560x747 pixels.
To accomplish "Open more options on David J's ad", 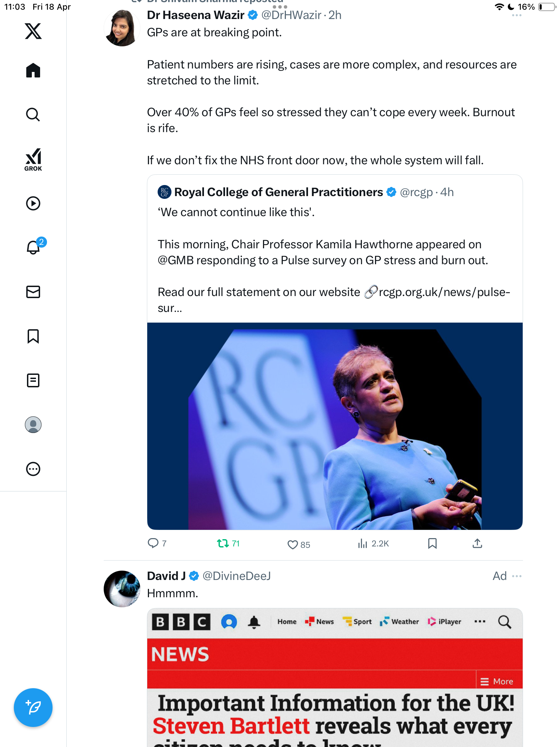I will [x=517, y=576].
